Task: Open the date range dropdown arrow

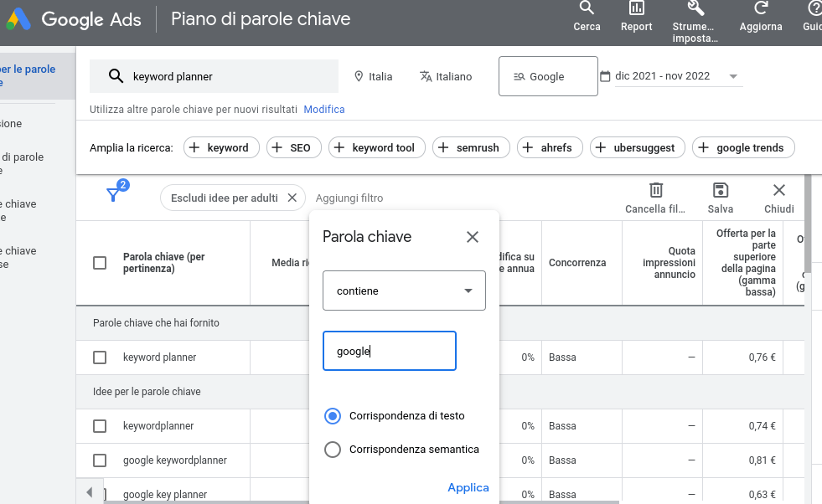Action: coord(733,76)
